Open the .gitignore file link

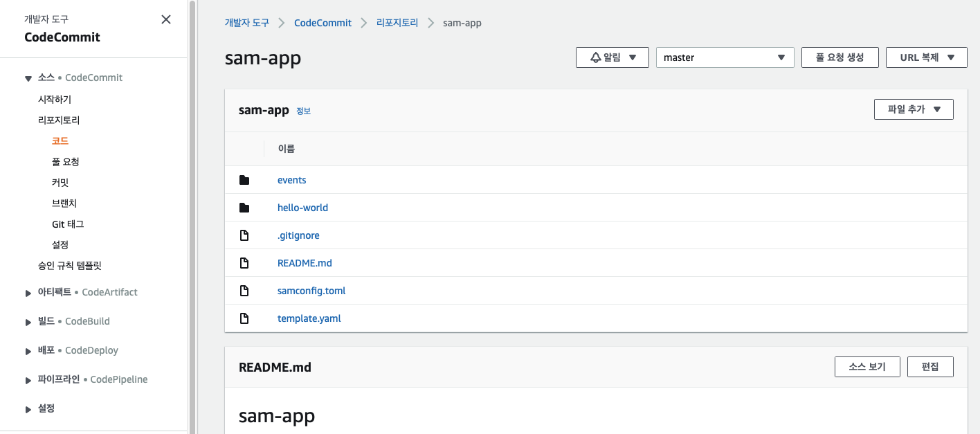tap(298, 235)
